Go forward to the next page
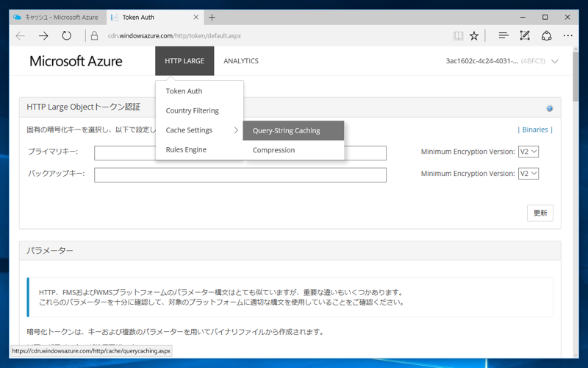Viewport: 588px width, 368px height. 43,35
